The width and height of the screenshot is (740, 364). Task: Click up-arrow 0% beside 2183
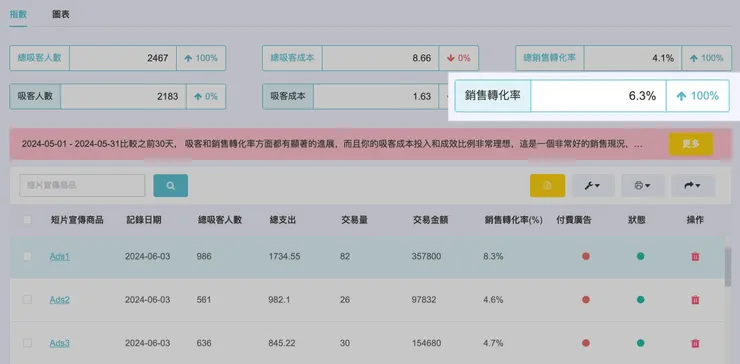[x=206, y=97]
